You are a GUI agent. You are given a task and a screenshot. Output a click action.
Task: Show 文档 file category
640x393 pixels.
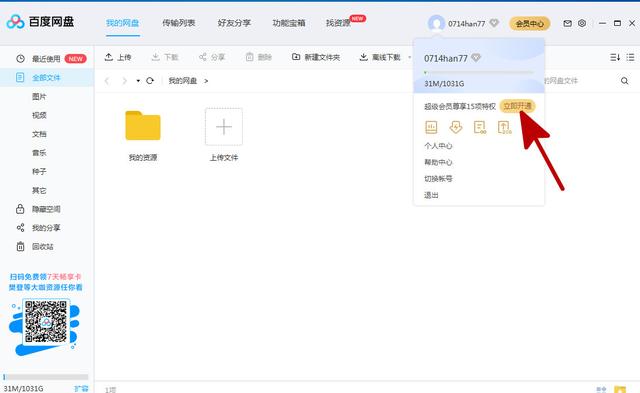coord(39,134)
